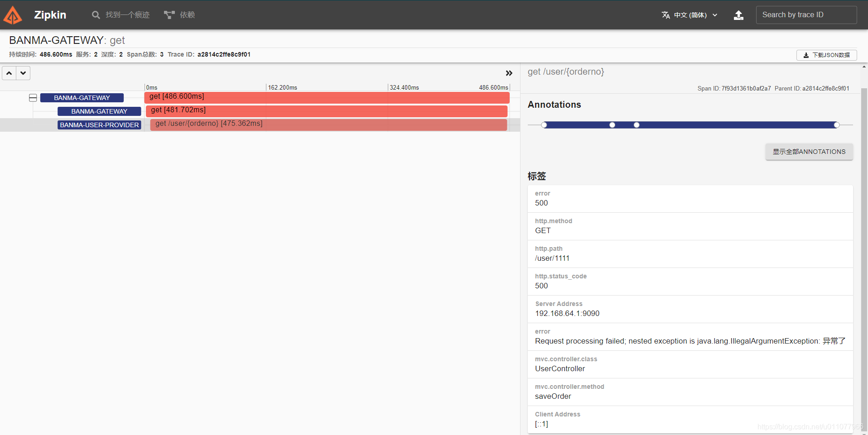This screenshot has height=435, width=868.
Task: Click the http.path value /user/1111
Action: 552,258
